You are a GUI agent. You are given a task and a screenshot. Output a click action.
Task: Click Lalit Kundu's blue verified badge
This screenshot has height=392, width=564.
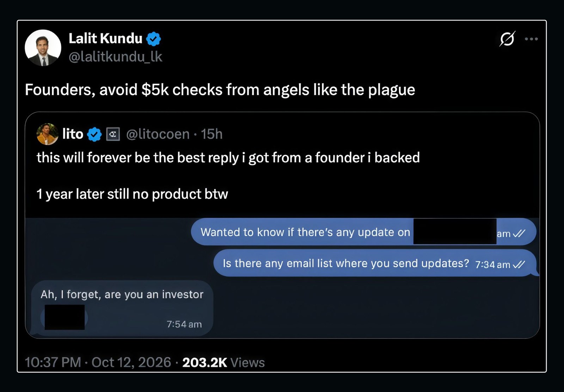[x=153, y=39]
